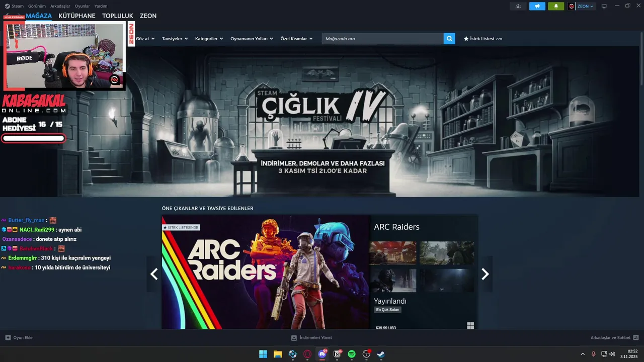
Task: Expand the Tavsiyeler dropdown
Action: click(x=175, y=39)
